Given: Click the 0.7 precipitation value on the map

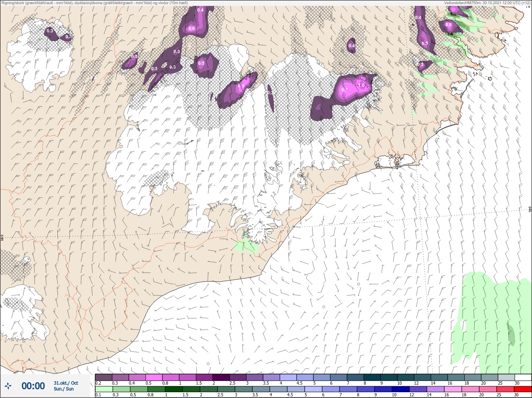Looking at the screenshot, I should 344,90.
